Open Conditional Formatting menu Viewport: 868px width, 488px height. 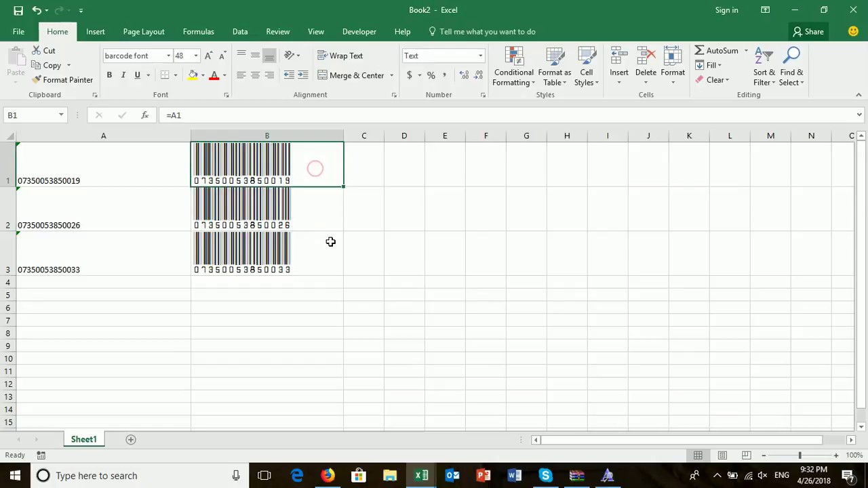tap(513, 67)
